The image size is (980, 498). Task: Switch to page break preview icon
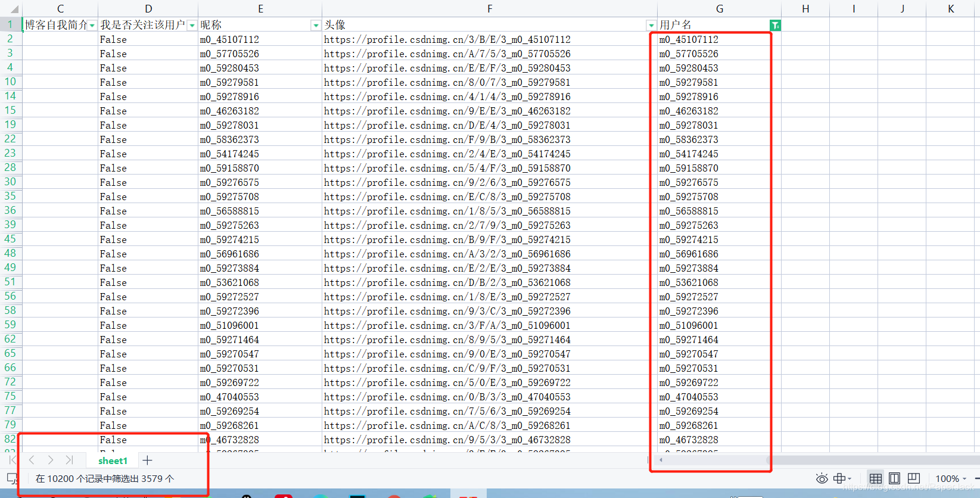tap(914, 478)
